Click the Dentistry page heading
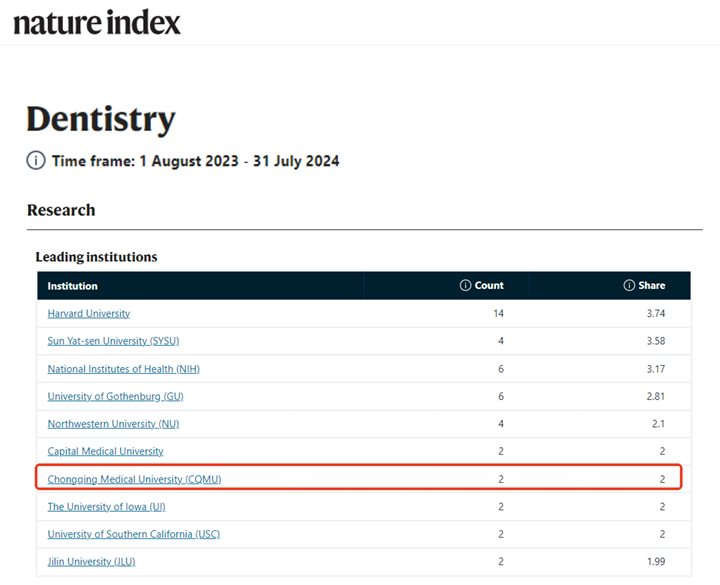Screen dimensions: 720x585 coord(101,119)
